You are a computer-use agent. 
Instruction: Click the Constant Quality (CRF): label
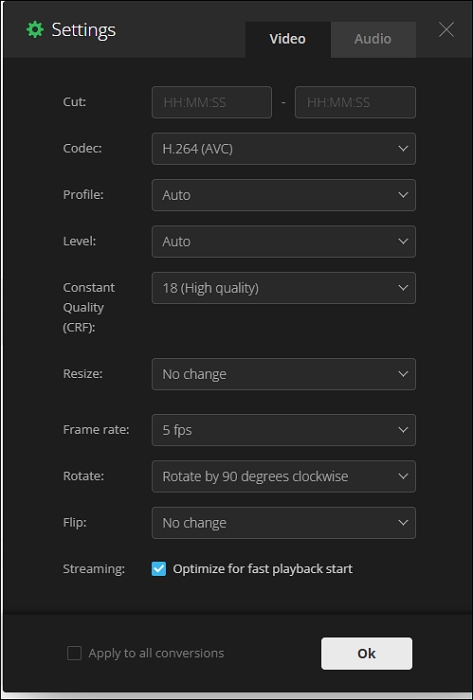(89, 308)
